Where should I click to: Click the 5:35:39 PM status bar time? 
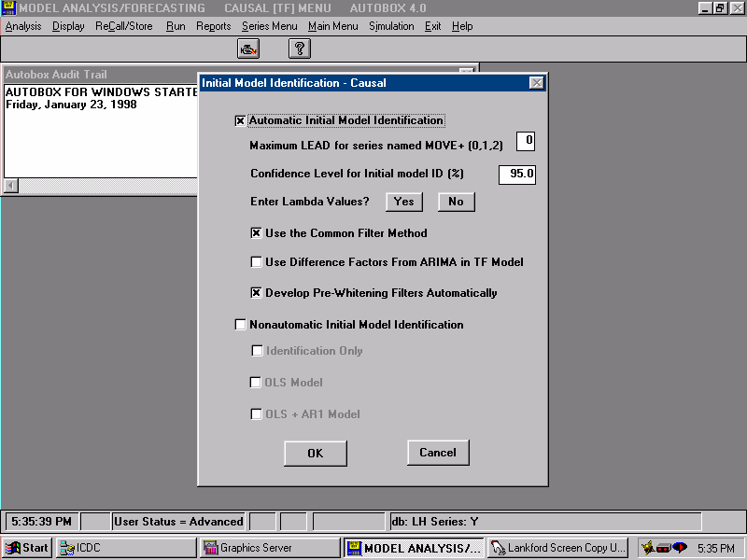coord(41,522)
